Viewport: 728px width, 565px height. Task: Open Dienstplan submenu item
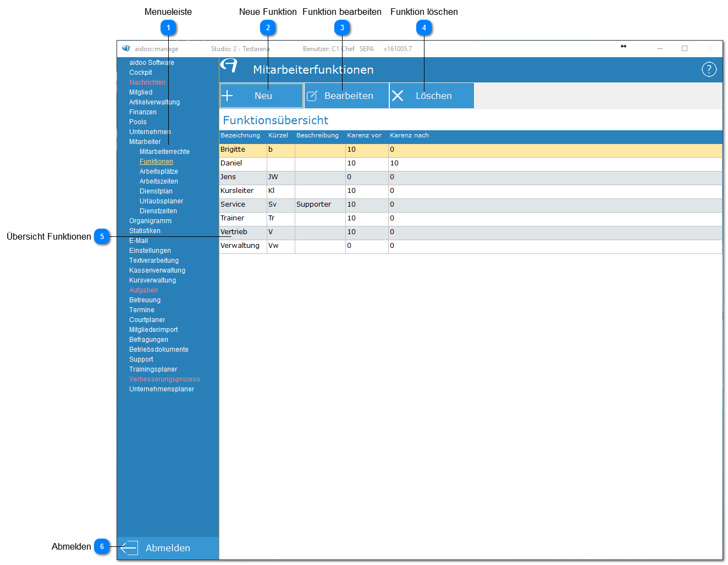click(156, 191)
